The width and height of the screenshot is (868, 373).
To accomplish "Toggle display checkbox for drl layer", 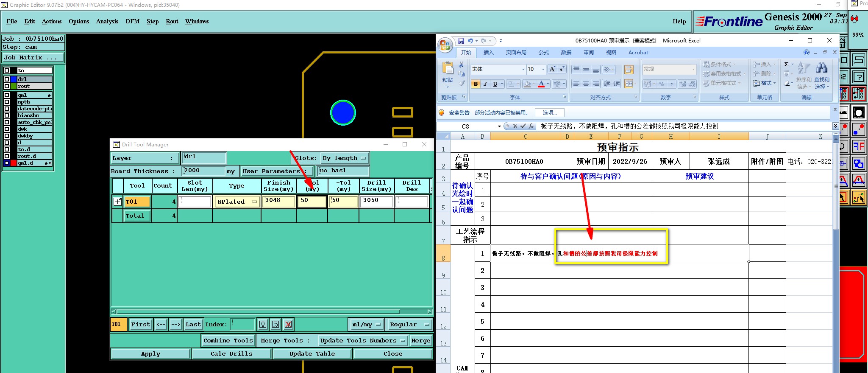I will [7, 79].
